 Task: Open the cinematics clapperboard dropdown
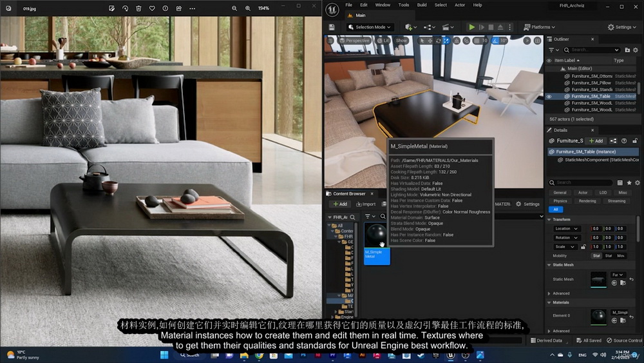click(448, 27)
